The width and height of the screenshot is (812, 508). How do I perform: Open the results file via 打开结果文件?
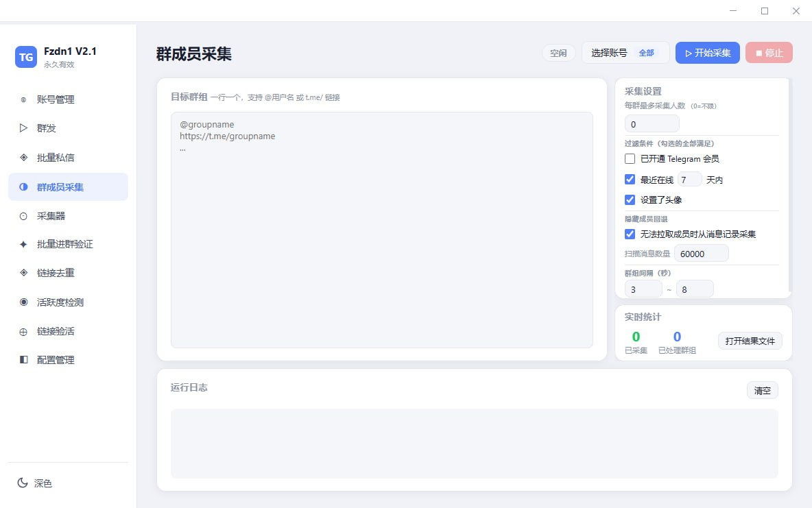point(750,341)
